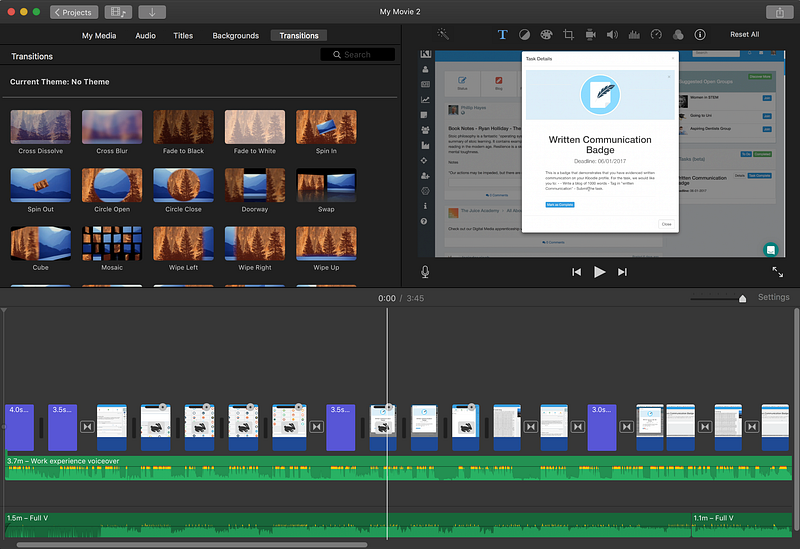Open the Share export menu
800x549 pixels.
(779, 12)
